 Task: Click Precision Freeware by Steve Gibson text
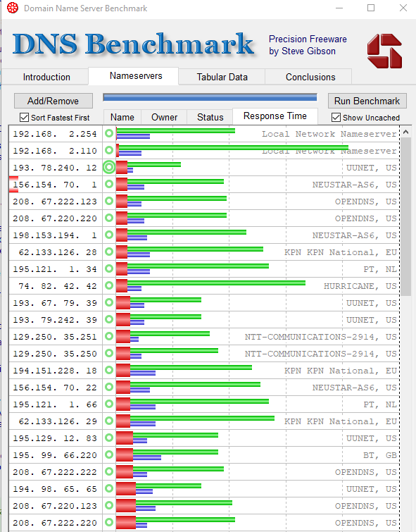point(308,45)
